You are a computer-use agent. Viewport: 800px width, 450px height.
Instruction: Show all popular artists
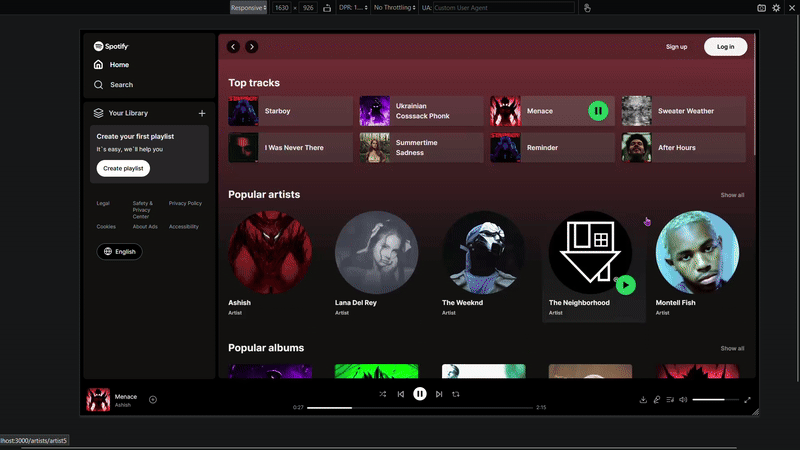[732, 195]
